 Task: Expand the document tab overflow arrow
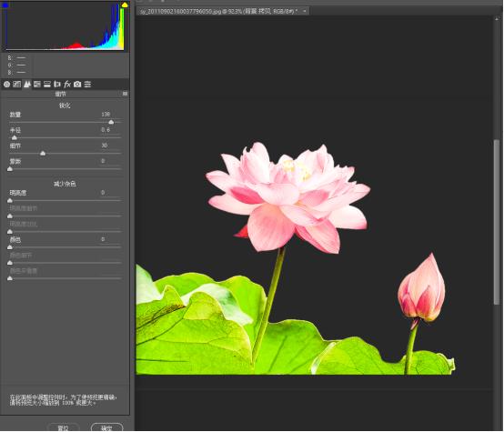[305, 11]
